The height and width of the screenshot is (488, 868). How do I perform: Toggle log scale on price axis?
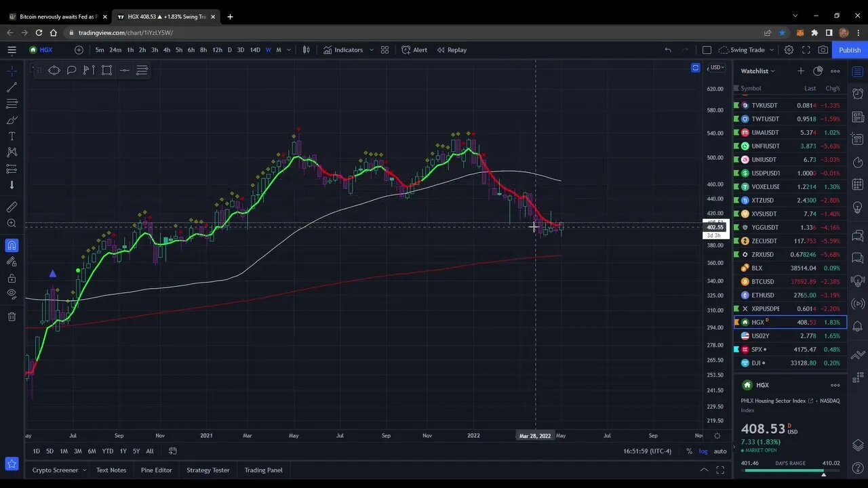703,451
